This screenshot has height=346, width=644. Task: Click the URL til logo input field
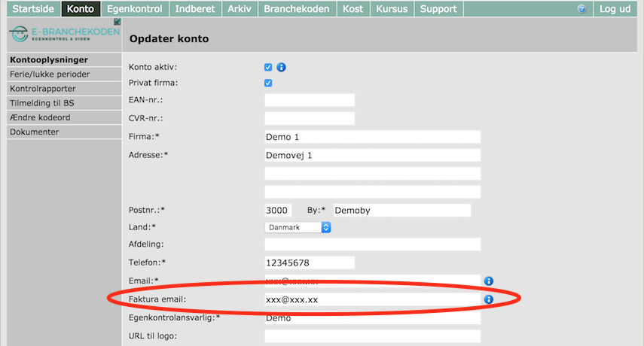(x=373, y=336)
